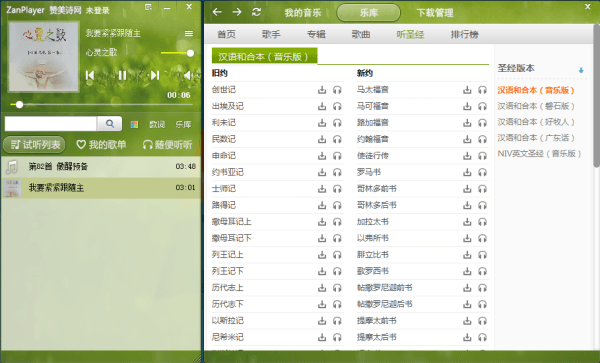Expand the 圣经版本 blue arrow
Viewport: 600px width, 363px height.
click(x=581, y=70)
